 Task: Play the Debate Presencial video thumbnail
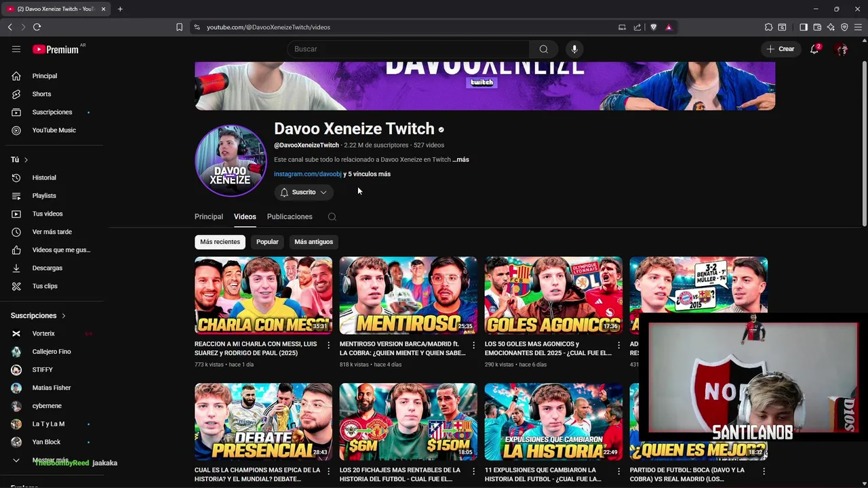click(x=263, y=422)
